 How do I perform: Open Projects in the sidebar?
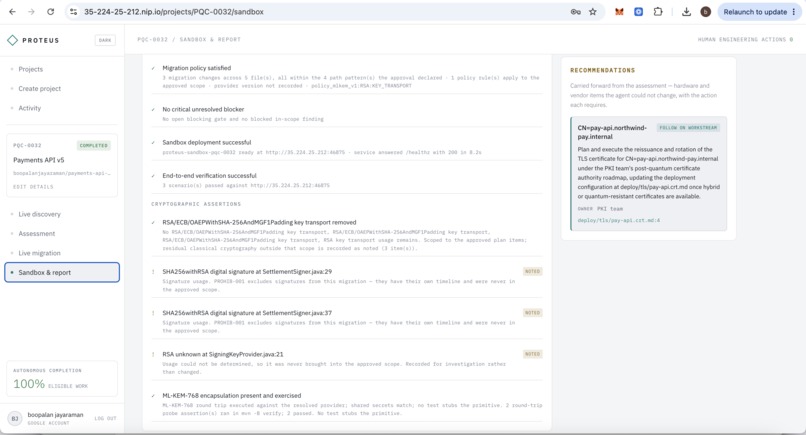pyautogui.click(x=31, y=69)
